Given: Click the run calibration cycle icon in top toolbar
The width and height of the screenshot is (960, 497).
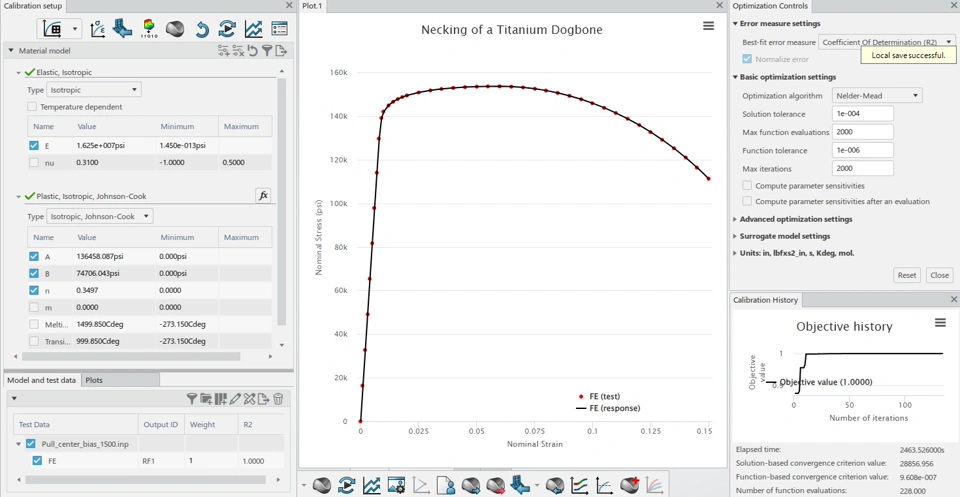Looking at the screenshot, I should click(x=227, y=29).
